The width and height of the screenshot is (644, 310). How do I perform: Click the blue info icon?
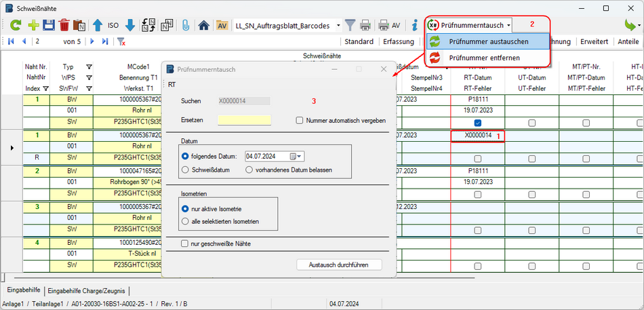[x=414, y=25]
